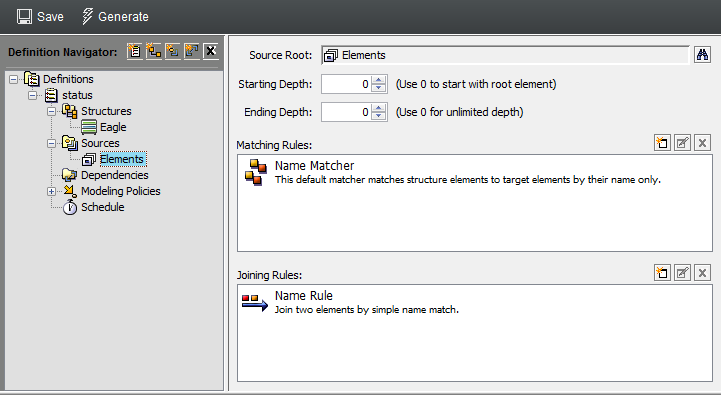The height and width of the screenshot is (395, 721).
Task: Click the new definition icon in Definition Navigator
Action: (x=135, y=51)
